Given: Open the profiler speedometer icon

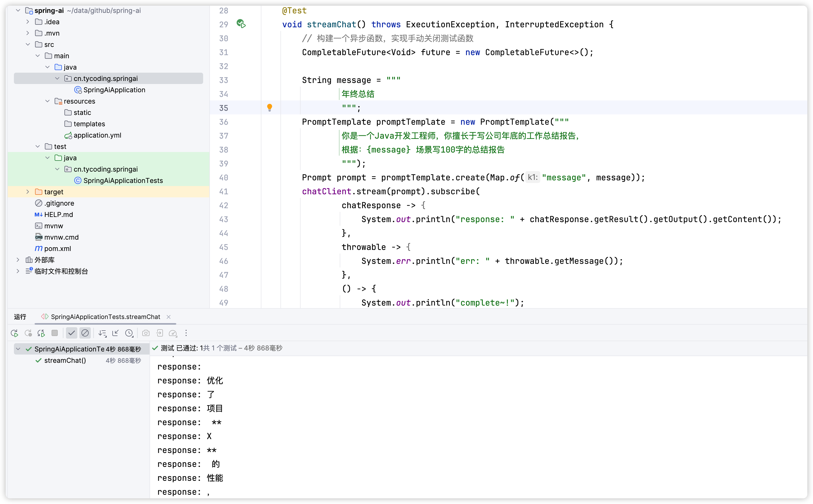Looking at the screenshot, I should click(x=173, y=333).
